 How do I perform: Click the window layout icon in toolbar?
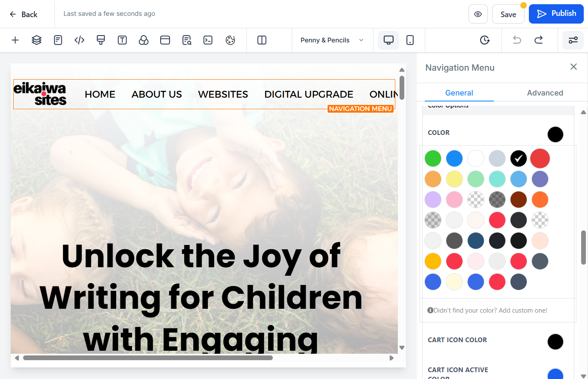tap(165, 40)
